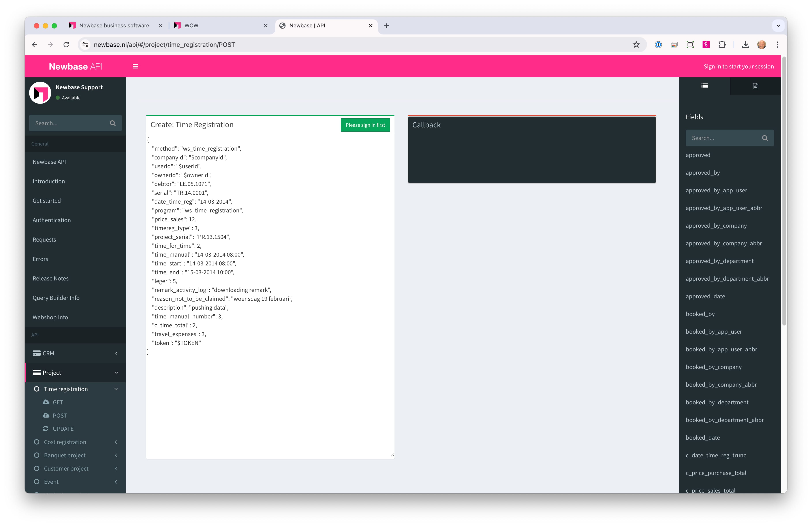Screen dimensions: 812x526
Task: Click the left sidebar search magnifier icon
Action: click(x=113, y=123)
